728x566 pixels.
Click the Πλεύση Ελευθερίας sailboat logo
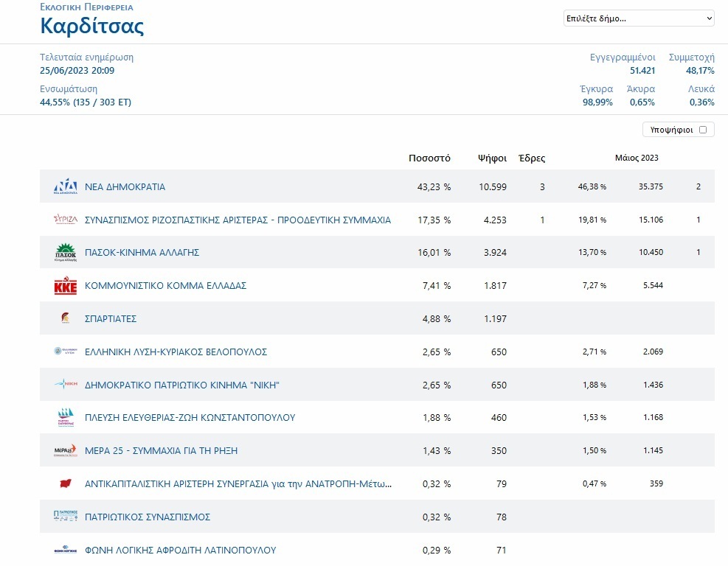[x=66, y=417]
